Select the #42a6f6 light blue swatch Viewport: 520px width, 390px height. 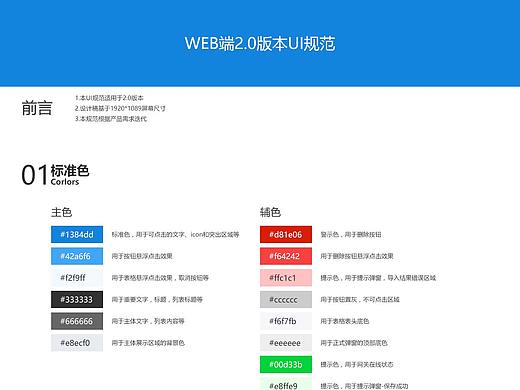pos(77,256)
